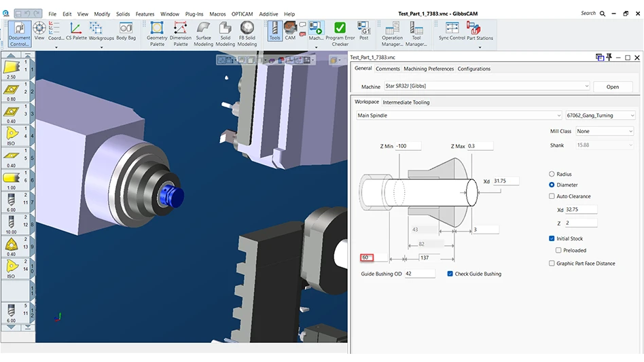This screenshot has height=362, width=644.
Task: Open the Mill Class dropdown
Action: pos(604,131)
